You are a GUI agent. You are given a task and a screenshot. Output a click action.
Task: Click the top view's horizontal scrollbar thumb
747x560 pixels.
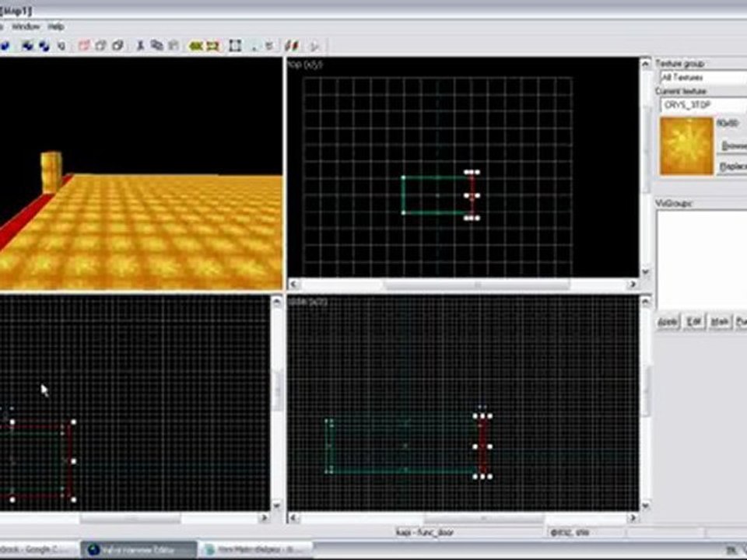477,285
